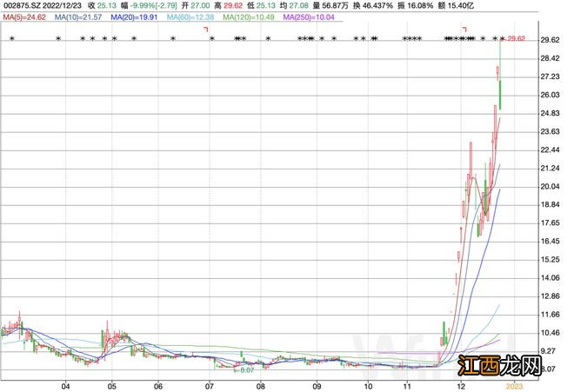Click the 002875.SZ stock code label

[x=21, y=6]
